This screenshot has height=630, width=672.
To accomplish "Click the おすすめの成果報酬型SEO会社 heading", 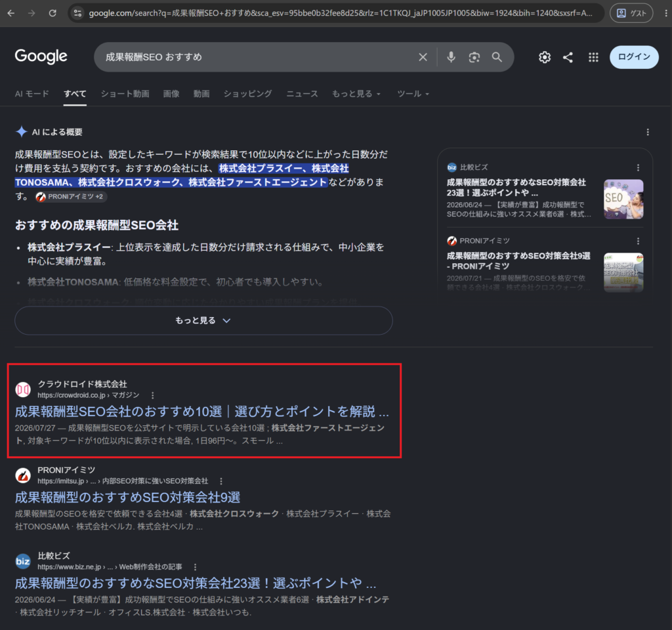I will (x=96, y=225).
